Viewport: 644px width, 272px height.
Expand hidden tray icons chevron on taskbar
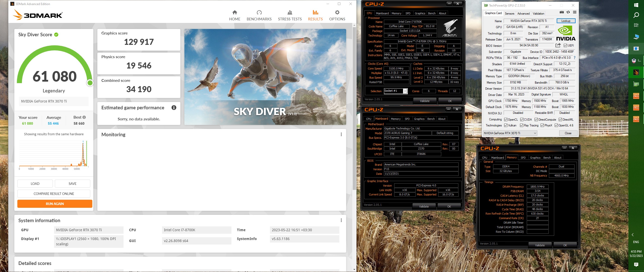pos(633,235)
